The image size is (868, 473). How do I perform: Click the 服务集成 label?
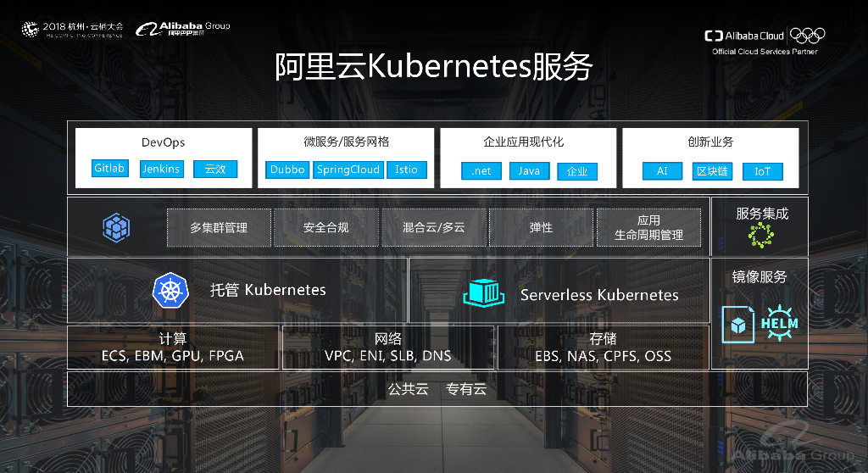pyautogui.click(x=762, y=214)
